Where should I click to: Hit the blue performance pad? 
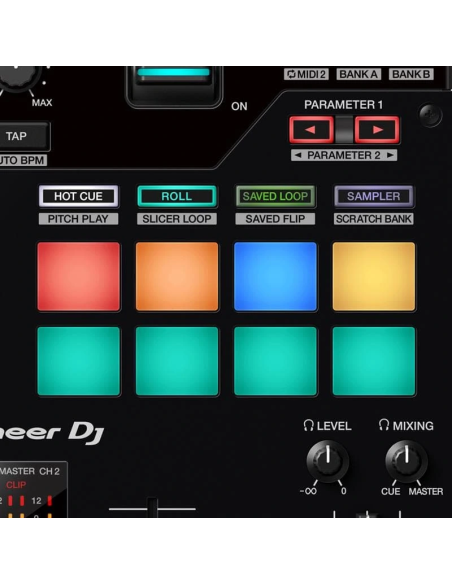275,276
